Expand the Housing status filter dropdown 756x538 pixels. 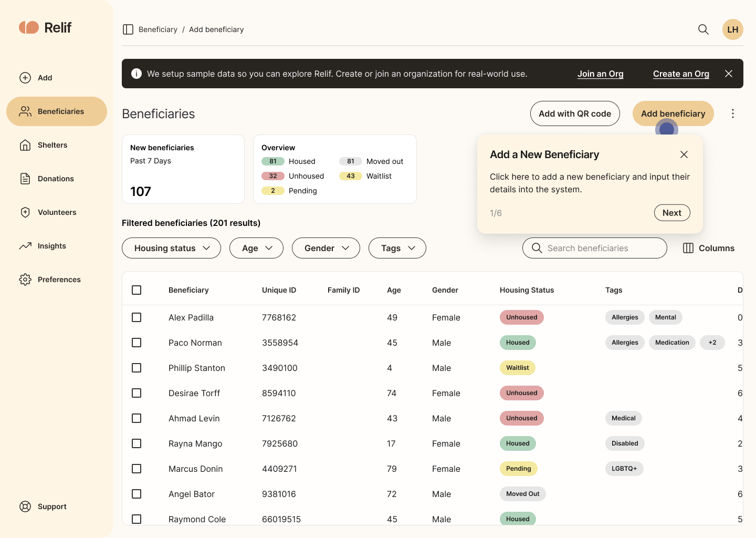click(x=171, y=248)
